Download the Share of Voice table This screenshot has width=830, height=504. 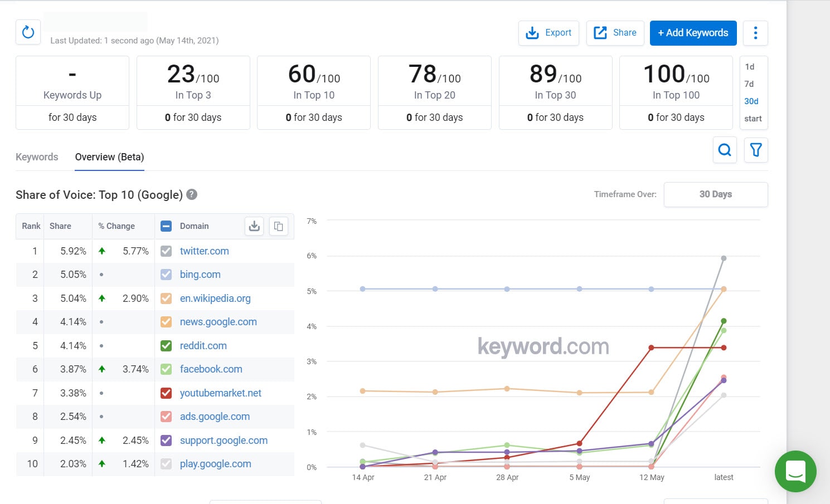click(254, 226)
